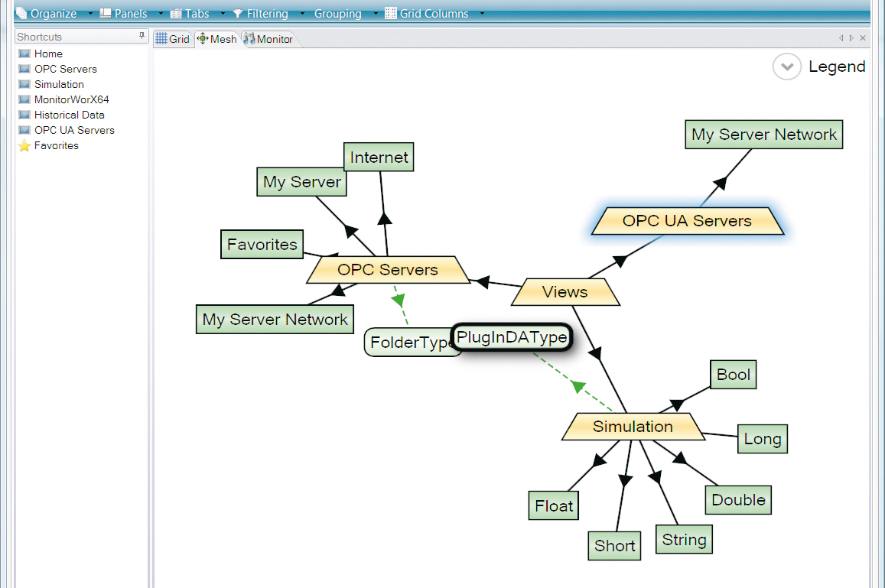Viewport: 885px width, 588px height.
Task: Select the Bool node
Action: click(734, 375)
